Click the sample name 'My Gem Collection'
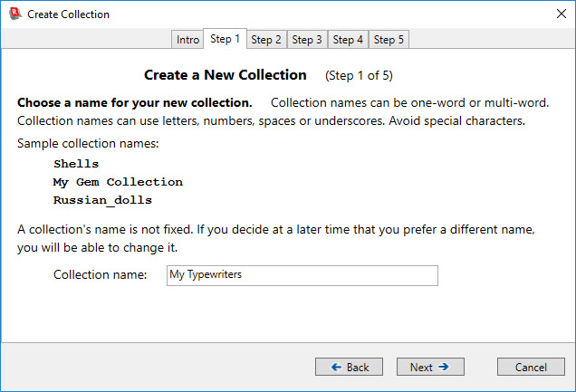This screenshot has height=392, width=576. coord(118,182)
